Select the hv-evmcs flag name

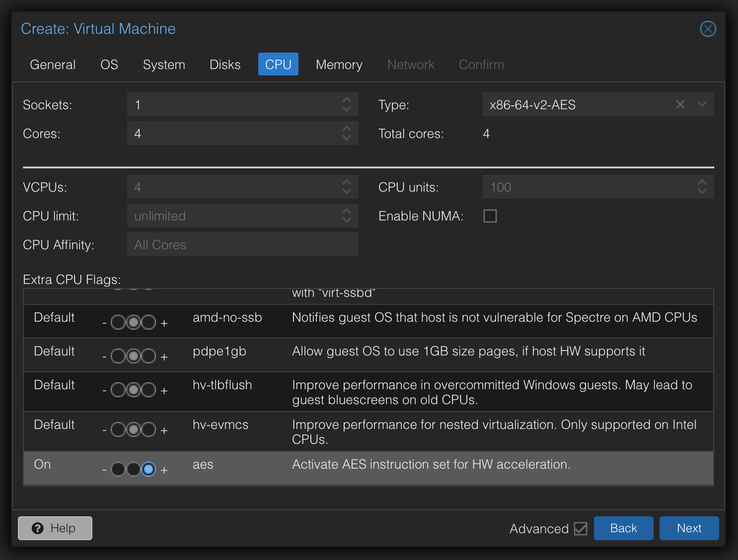[221, 425]
